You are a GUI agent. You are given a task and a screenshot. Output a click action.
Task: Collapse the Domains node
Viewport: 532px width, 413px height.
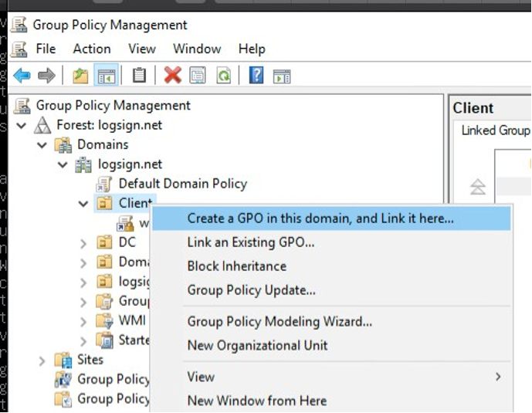pos(42,145)
